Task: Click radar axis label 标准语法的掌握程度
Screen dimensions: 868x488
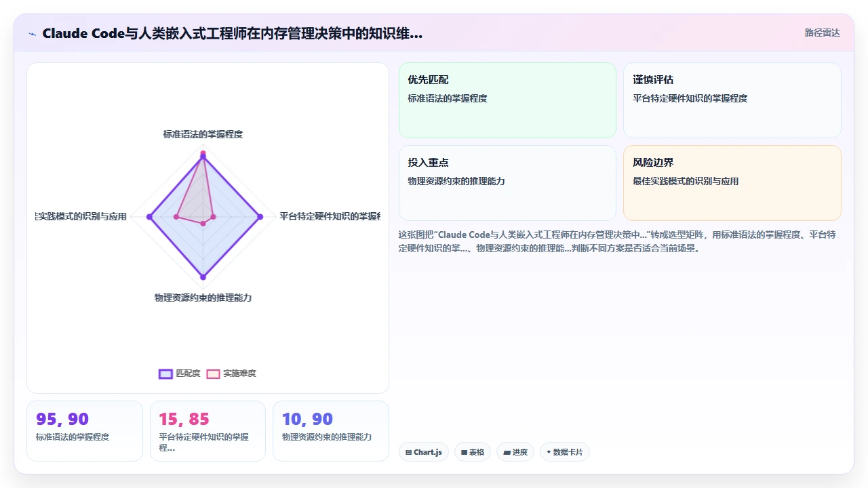Action: pos(203,134)
